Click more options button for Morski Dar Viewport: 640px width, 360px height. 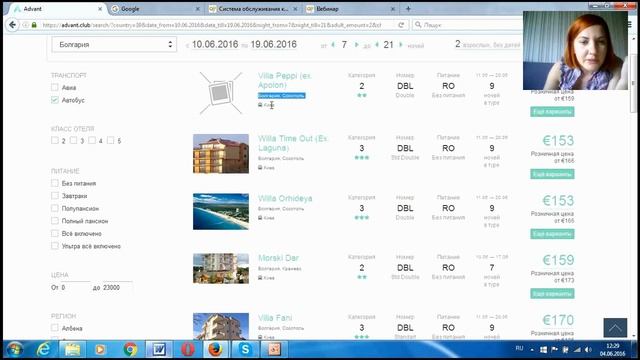tap(552, 293)
